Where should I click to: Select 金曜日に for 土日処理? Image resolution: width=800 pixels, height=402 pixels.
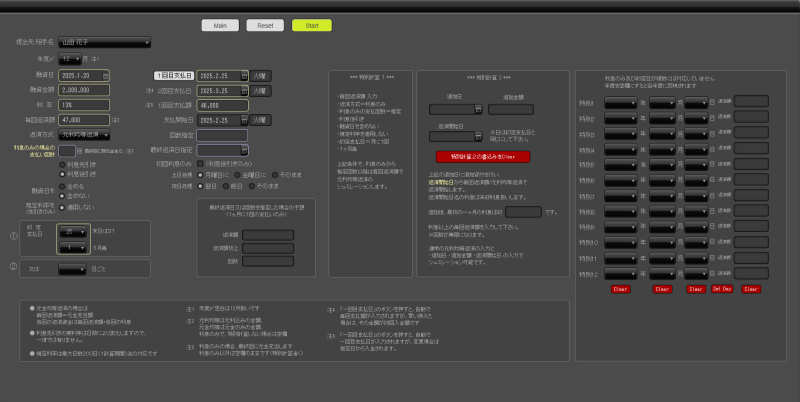point(237,175)
